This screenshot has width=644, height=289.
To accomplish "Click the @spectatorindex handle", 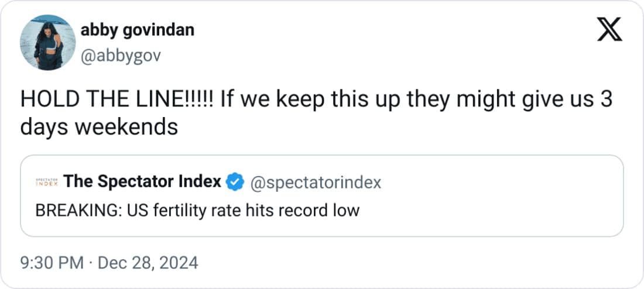I will click(316, 183).
